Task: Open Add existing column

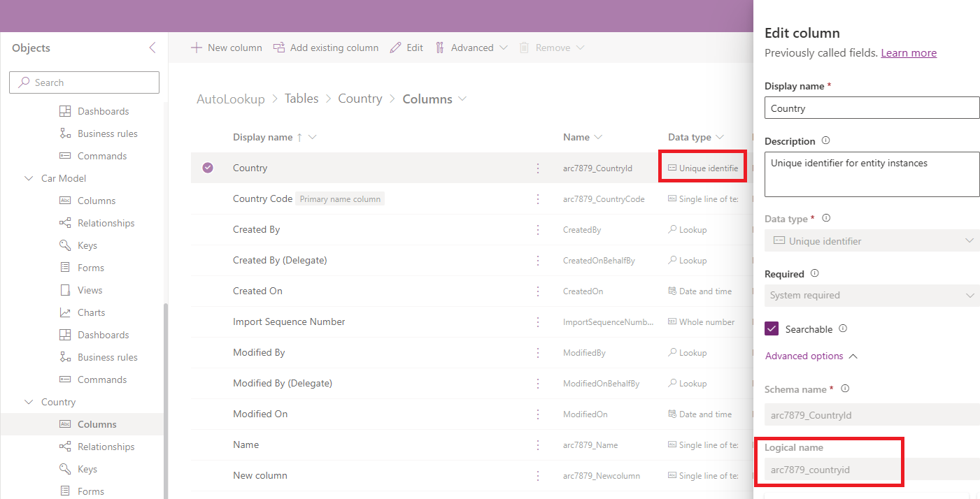Action: 326,47
